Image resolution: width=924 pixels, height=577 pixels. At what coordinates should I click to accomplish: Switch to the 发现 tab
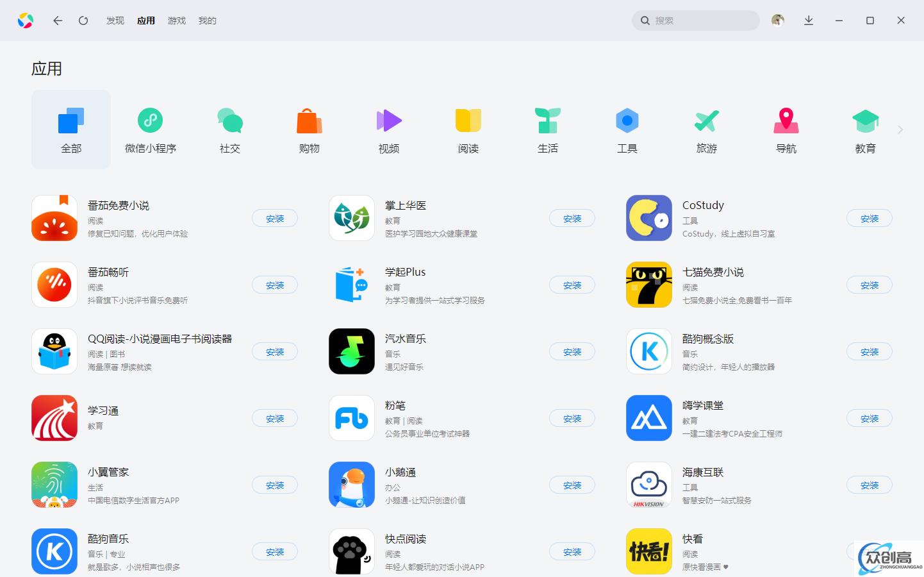tap(115, 21)
